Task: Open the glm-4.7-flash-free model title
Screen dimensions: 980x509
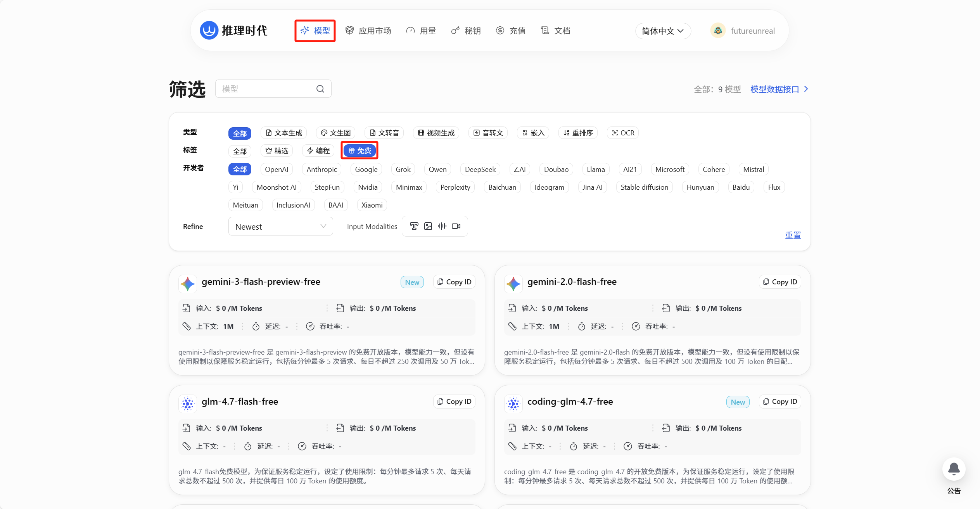Action: 240,402
